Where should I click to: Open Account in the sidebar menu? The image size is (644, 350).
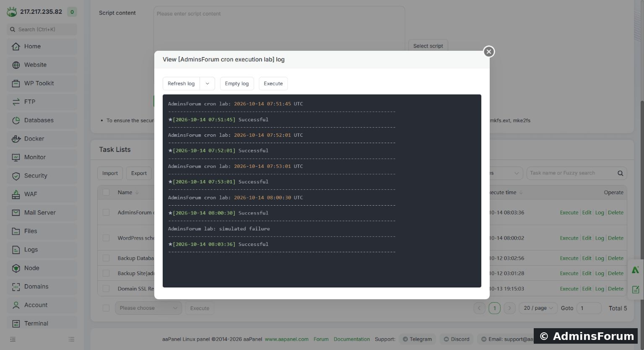pos(42,305)
